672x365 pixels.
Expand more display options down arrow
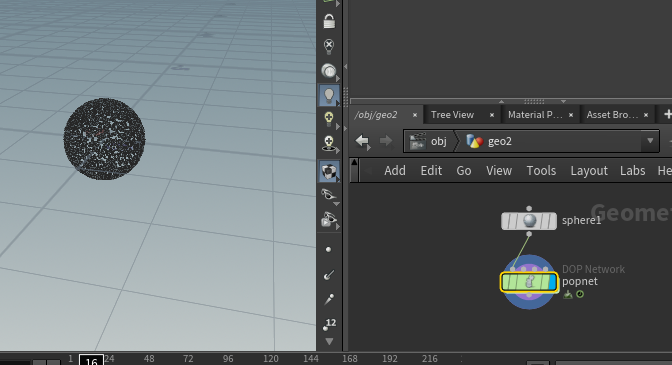coord(329,341)
